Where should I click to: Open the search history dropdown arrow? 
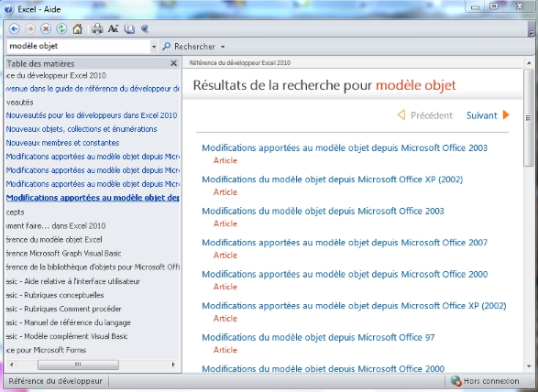coord(154,47)
